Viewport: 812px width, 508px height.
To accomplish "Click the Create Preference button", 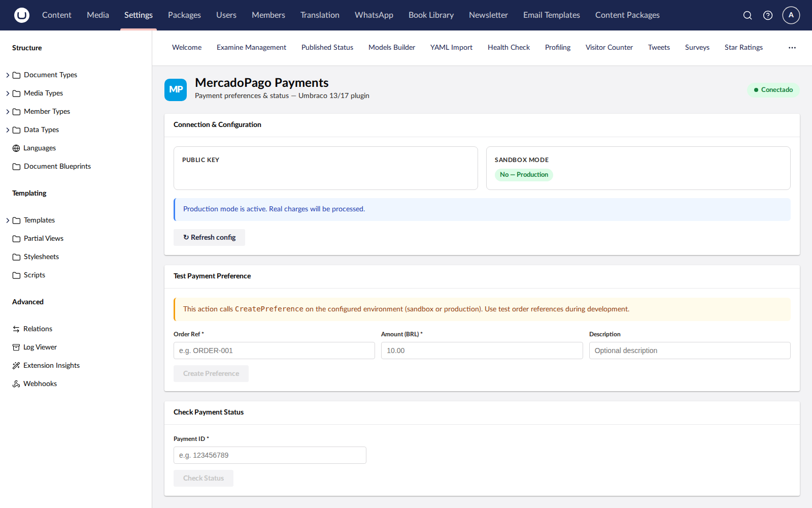I will [x=211, y=374].
